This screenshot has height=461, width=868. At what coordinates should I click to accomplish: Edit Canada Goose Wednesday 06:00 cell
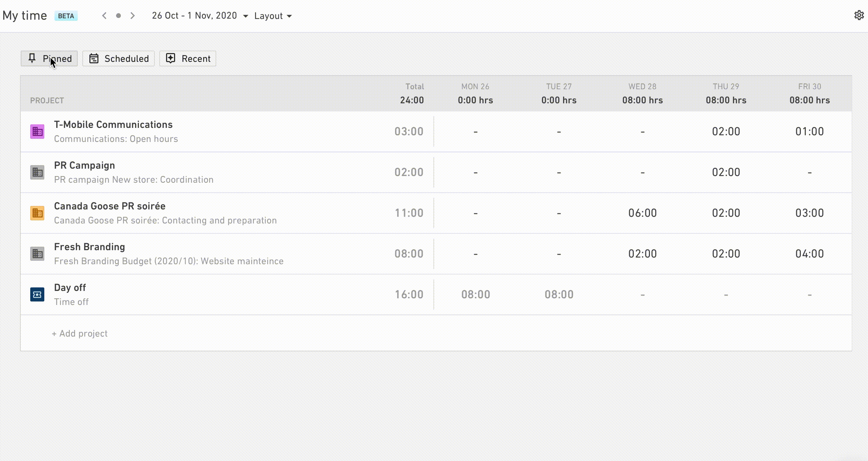[643, 213]
